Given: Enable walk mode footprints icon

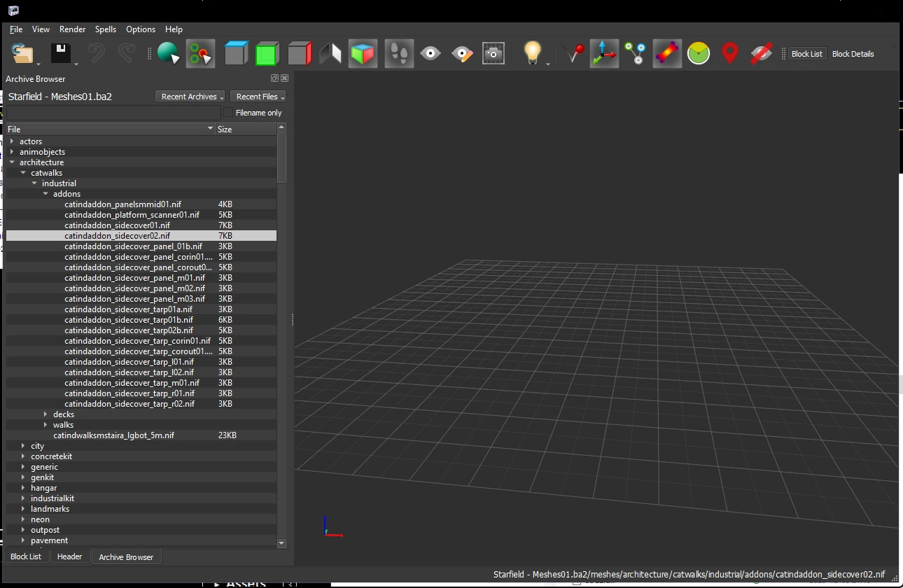Looking at the screenshot, I should tap(399, 53).
